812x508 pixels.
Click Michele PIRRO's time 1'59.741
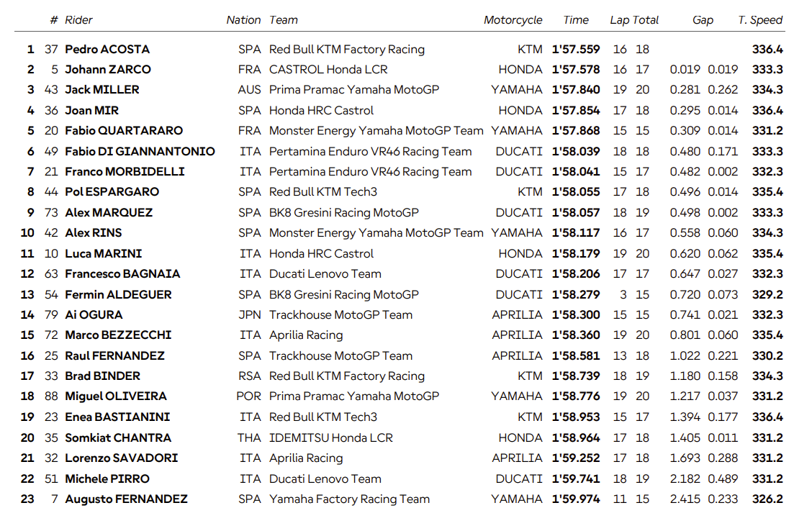(x=576, y=479)
